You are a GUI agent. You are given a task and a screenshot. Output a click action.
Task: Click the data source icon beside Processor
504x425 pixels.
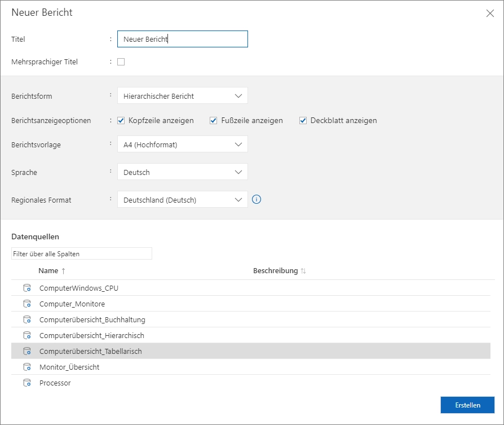[26, 383]
